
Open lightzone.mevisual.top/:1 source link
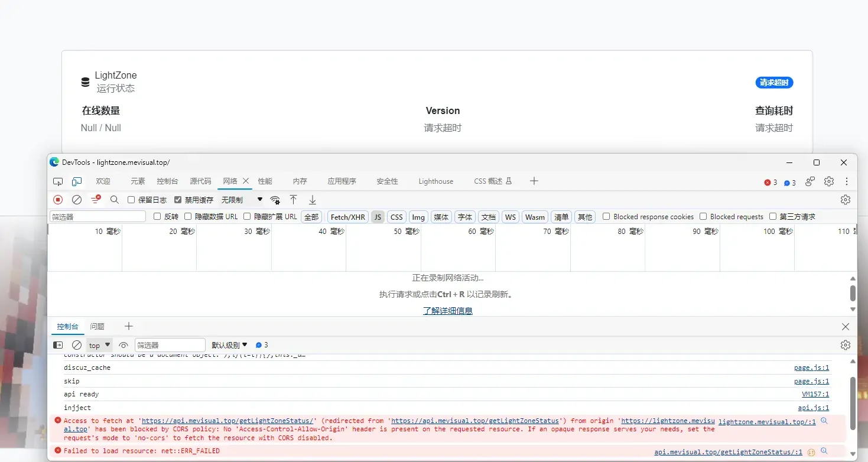pos(767,422)
